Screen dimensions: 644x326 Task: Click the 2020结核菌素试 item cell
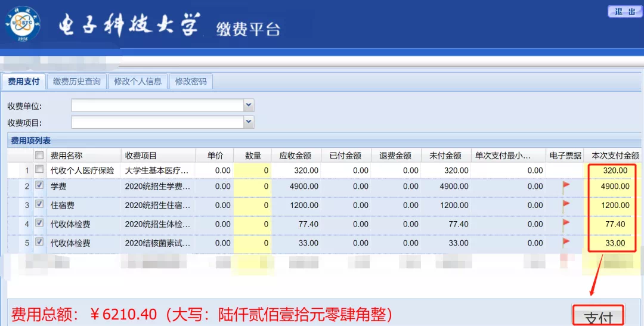[x=158, y=243]
